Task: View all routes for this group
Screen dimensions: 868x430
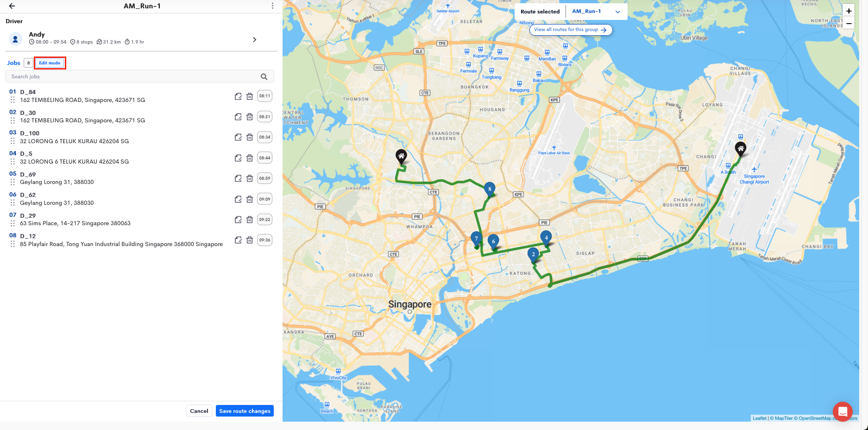Action: (571, 30)
